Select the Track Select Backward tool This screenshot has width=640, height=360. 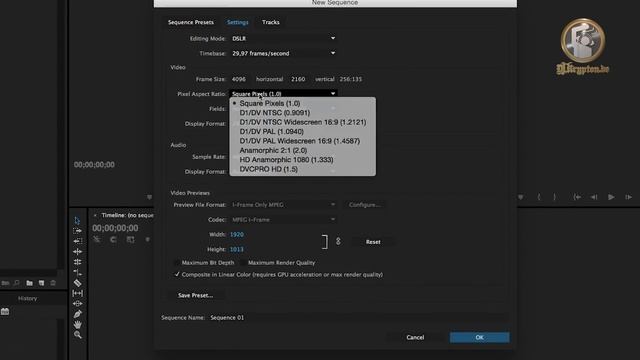pos(77,241)
